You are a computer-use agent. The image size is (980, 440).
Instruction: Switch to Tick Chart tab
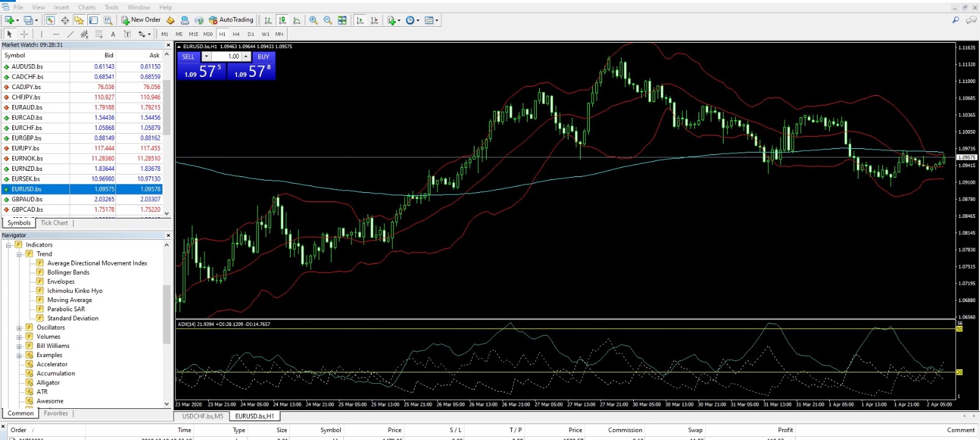point(54,223)
